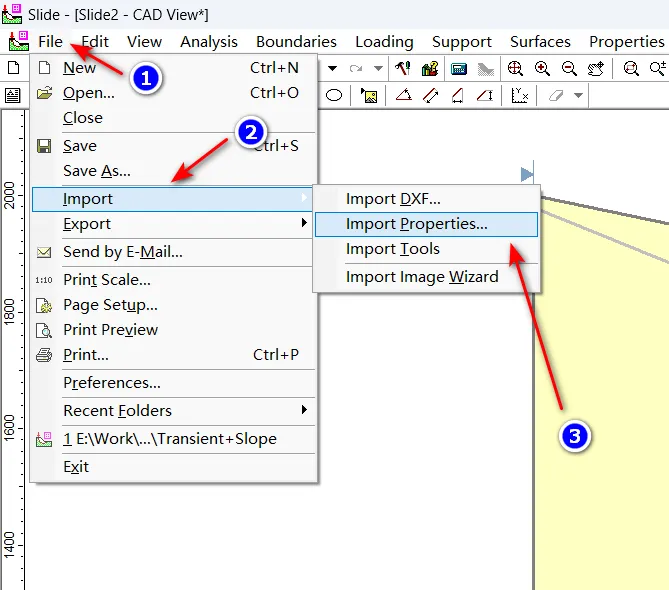Click the add image tool icon
The width and height of the screenshot is (669, 590).
pyautogui.click(x=370, y=96)
